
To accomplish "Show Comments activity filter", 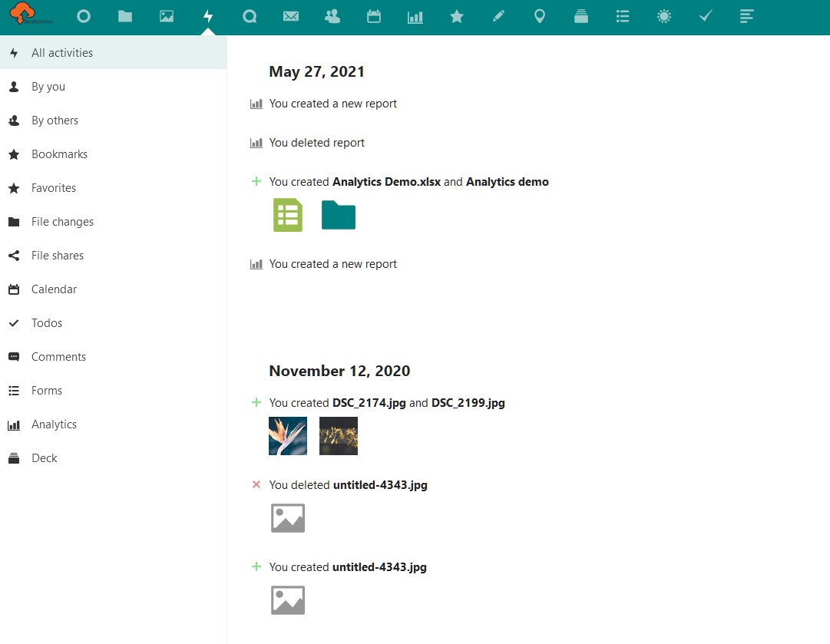I will [114, 357].
